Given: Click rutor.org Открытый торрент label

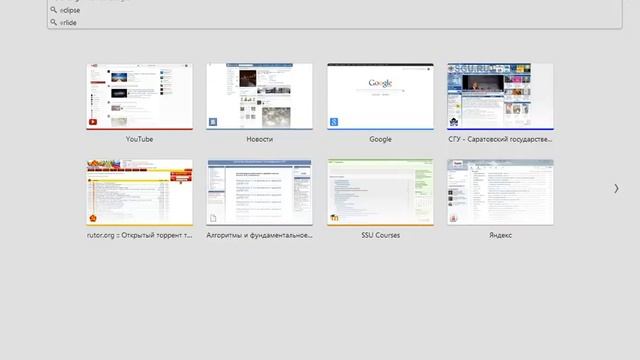Looking at the screenshot, I should [139, 236].
